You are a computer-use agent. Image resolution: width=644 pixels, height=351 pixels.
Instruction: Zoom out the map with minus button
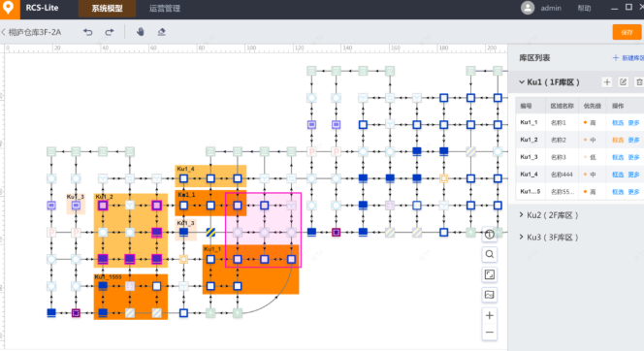pos(489,333)
